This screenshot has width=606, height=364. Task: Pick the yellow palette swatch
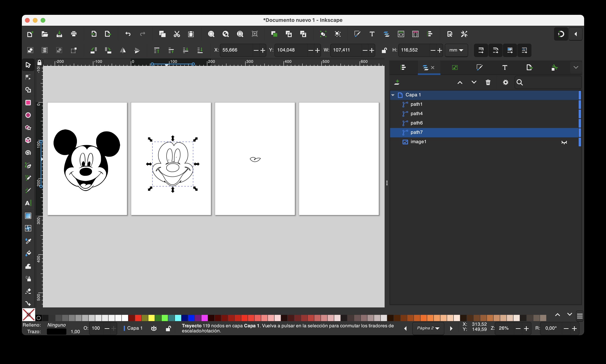(151, 318)
